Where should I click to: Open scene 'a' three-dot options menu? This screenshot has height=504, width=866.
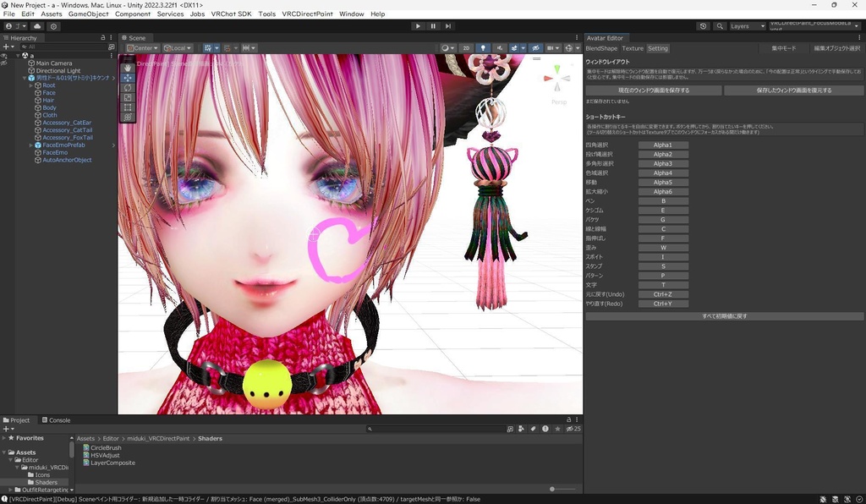112,55
